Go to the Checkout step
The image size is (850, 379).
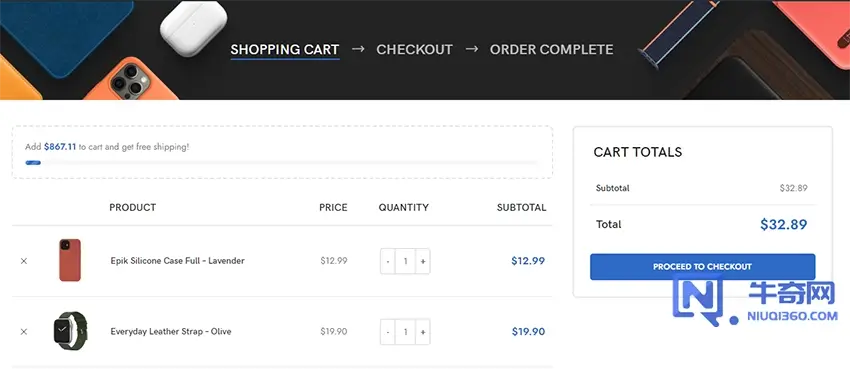(414, 49)
